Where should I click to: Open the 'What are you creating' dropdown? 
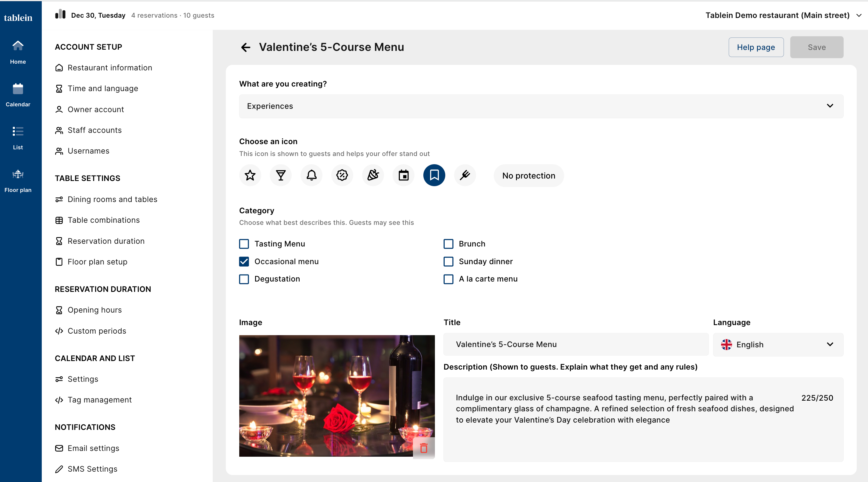[541, 106]
